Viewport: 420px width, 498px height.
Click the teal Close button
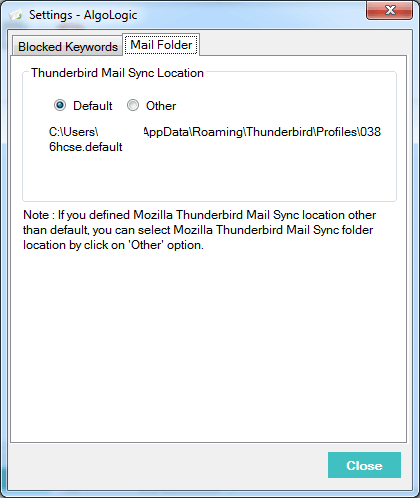(364, 465)
